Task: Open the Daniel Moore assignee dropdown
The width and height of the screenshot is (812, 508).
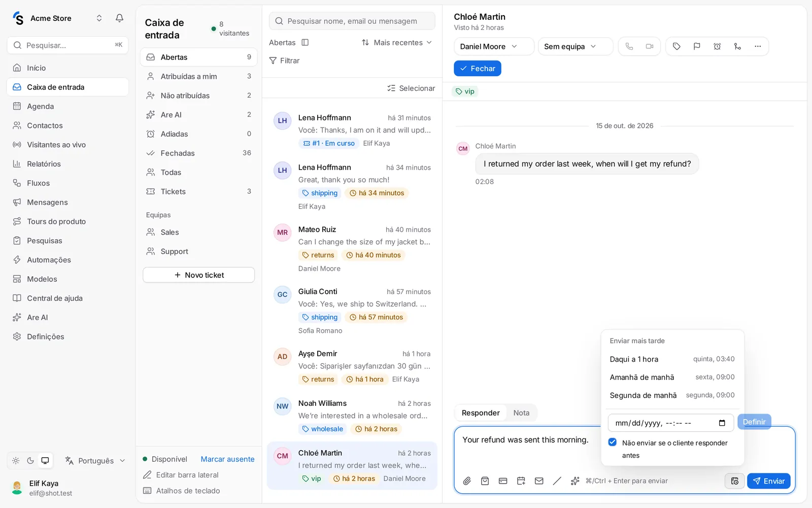Action: pyautogui.click(x=494, y=46)
